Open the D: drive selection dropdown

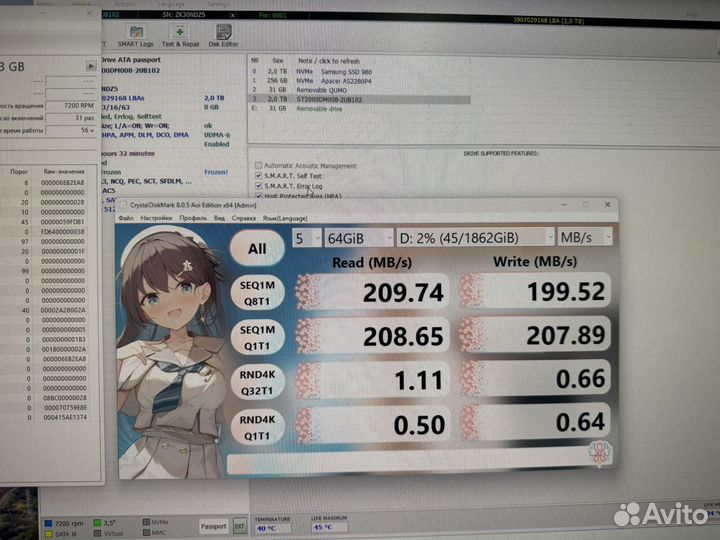pyautogui.click(x=475, y=237)
